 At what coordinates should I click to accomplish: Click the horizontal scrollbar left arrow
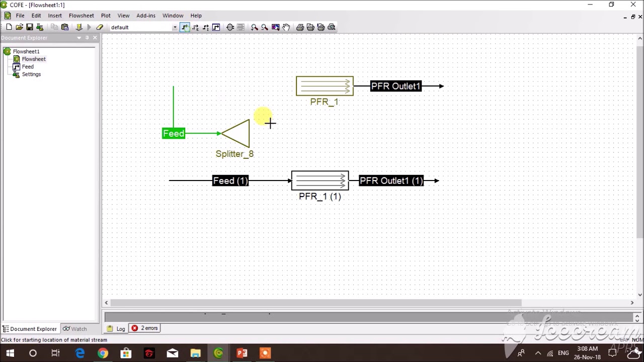106,303
